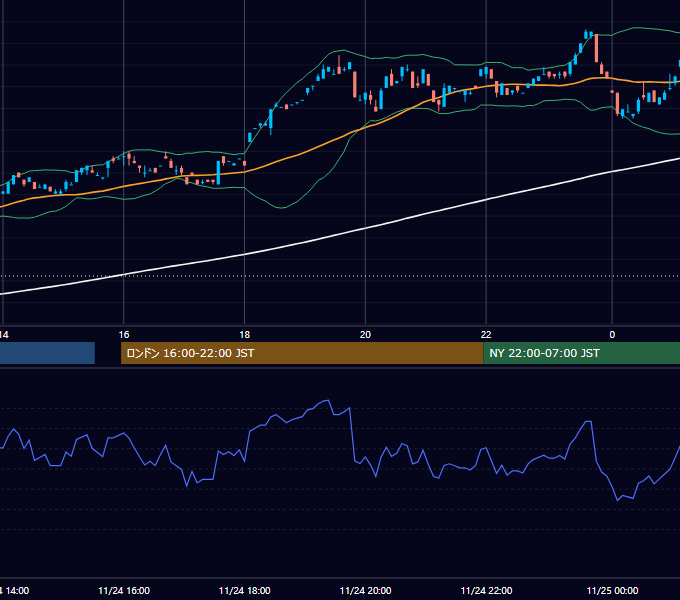Viewport: 680px width, 600px height.
Task: Click the 11/24 22:00 label on oscillator axis
Action: click(486, 590)
